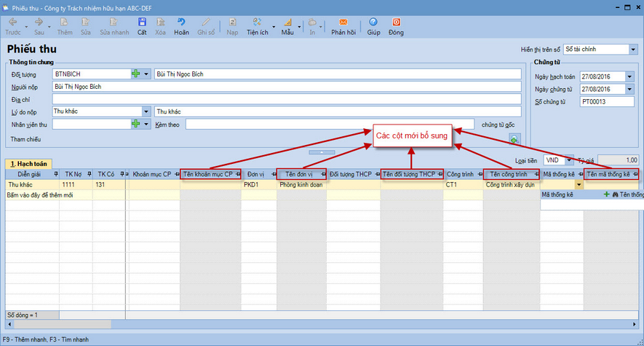Image resolution: width=644 pixels, height=346 pixels.
Task: Open the Đối tượng dropdown arrow
Action: (x=146, y=74)
